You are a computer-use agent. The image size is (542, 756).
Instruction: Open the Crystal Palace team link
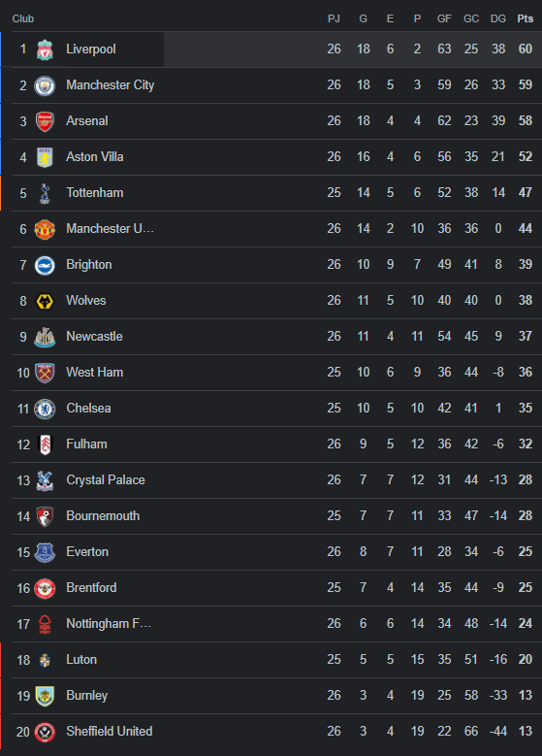[x=106, y=480]
